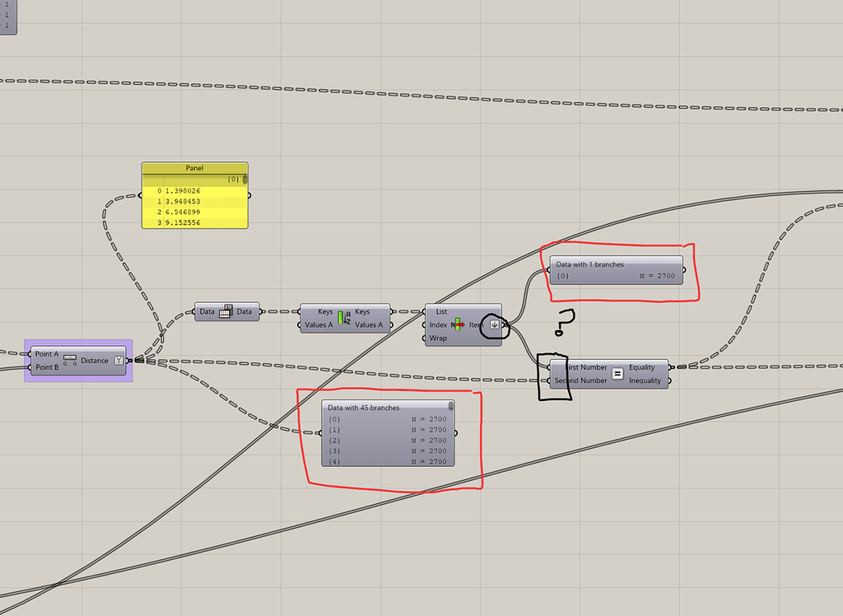Viewport: 843px width, 616px height.
Task: Select the yellow Panel header
Action: pyautogui.click(x=194, y=168)
